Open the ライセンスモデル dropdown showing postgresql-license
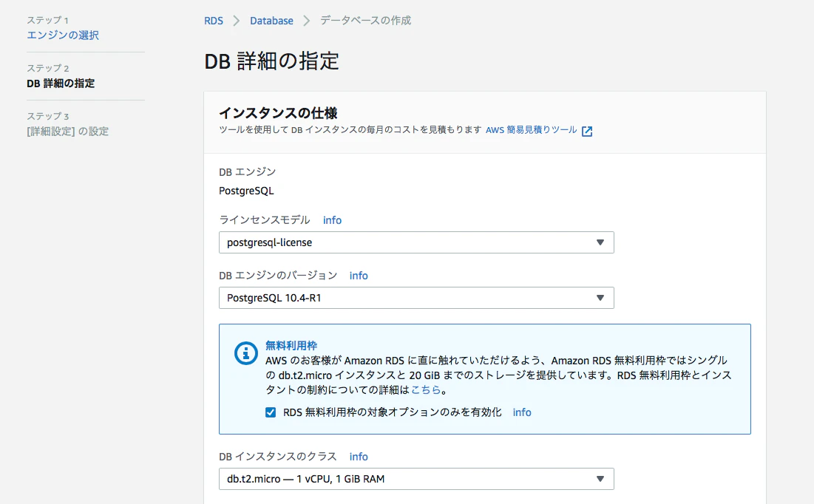 (416, 242)
